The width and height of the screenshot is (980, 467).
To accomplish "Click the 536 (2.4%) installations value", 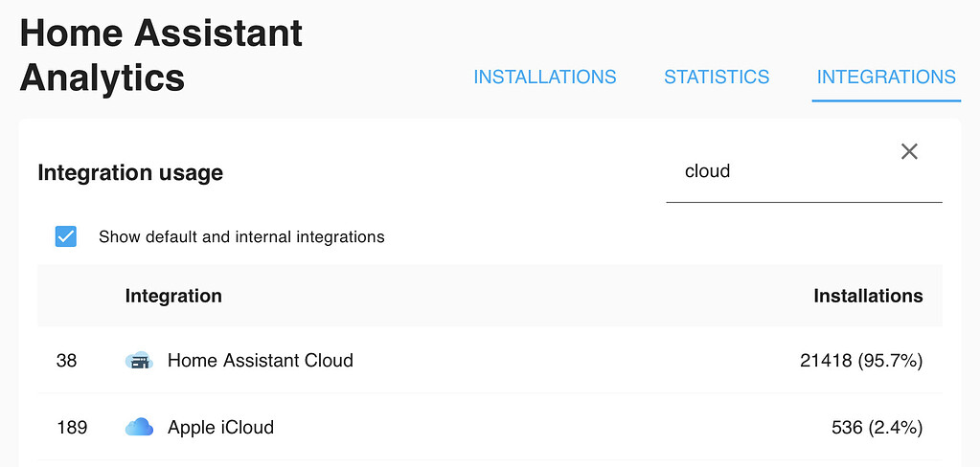I will 877,427.
